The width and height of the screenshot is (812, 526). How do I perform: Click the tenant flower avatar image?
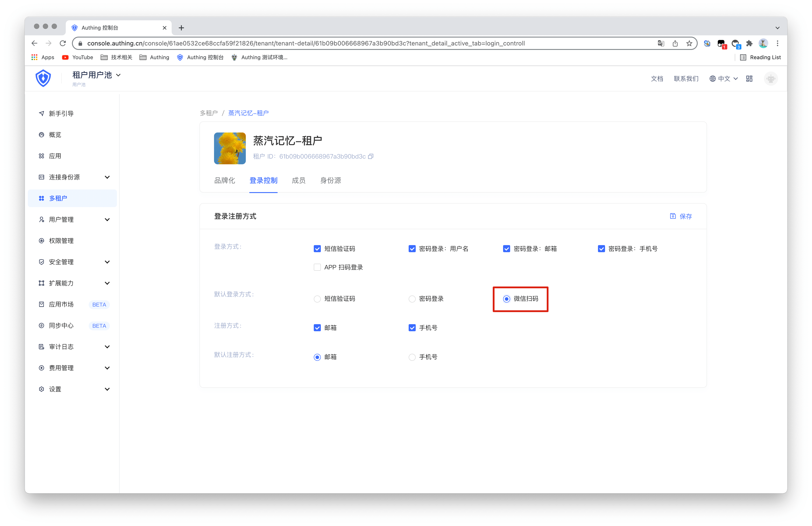230,148
